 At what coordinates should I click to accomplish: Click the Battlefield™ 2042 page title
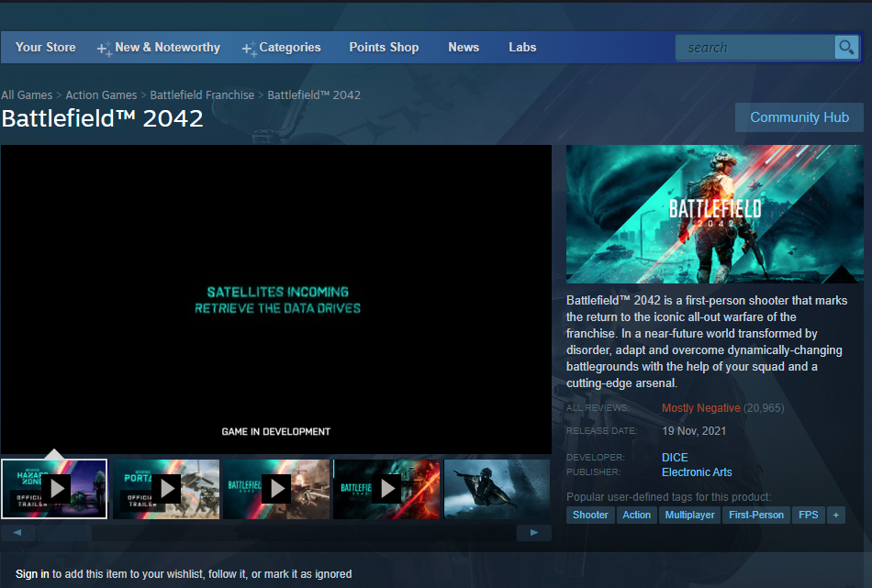tap(102, 118)
